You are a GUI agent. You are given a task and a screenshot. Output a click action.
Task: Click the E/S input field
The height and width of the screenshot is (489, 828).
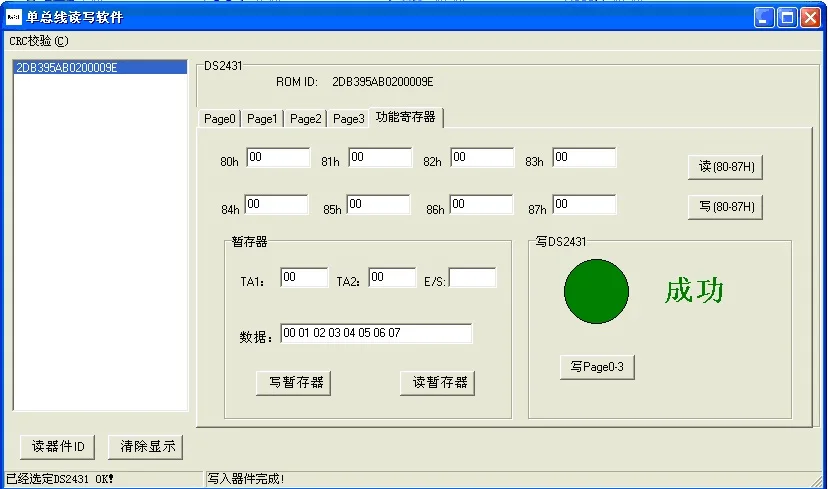click(x=473, y=278)
